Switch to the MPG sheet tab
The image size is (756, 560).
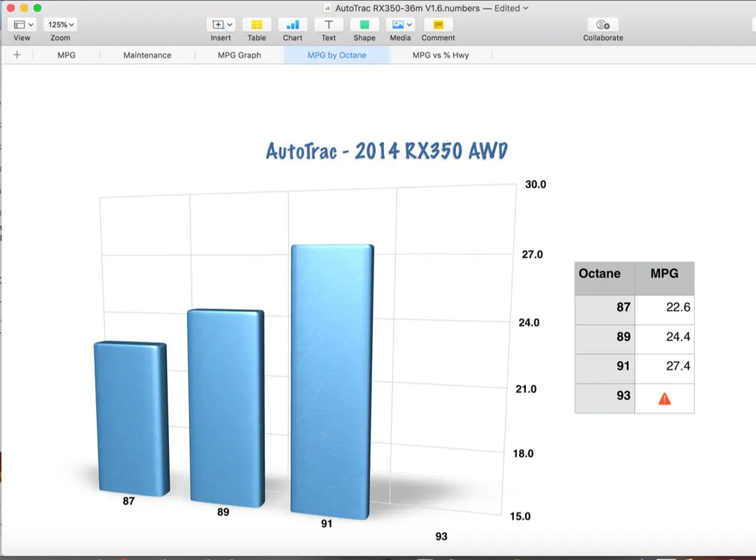click(66, 55)
